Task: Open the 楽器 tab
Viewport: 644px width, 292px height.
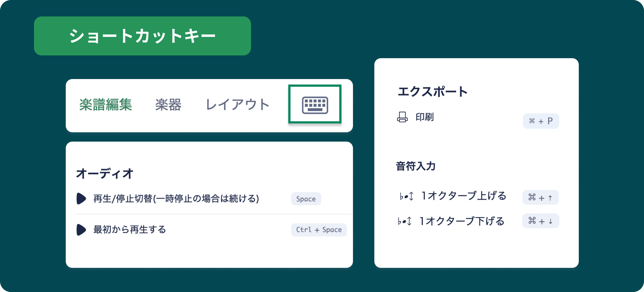Action: pyautogui.click(x=168, y=105)
